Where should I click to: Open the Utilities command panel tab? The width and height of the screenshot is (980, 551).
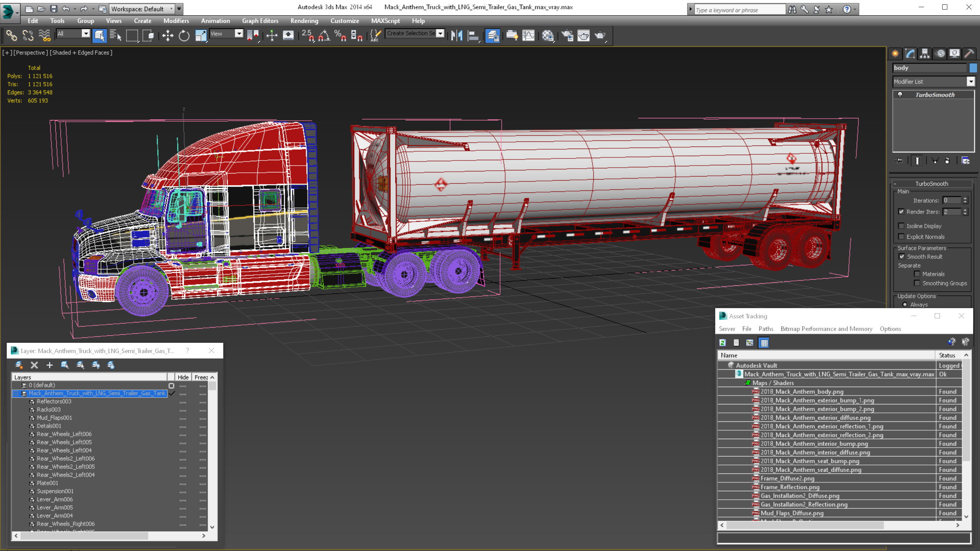(x=969, y=54)
